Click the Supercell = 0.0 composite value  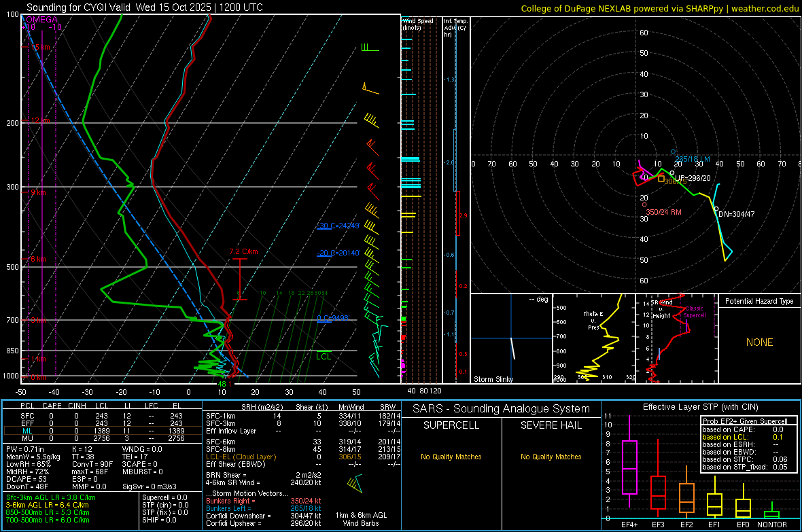(164, 497)
